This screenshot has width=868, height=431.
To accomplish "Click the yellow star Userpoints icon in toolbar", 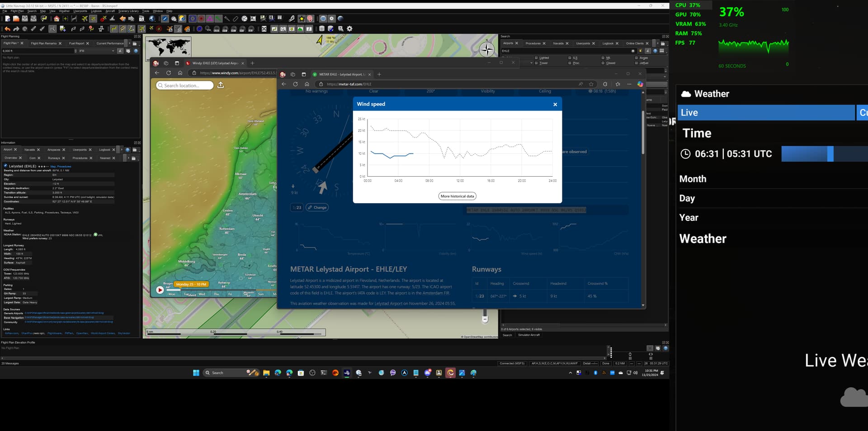I will [302, 19].
